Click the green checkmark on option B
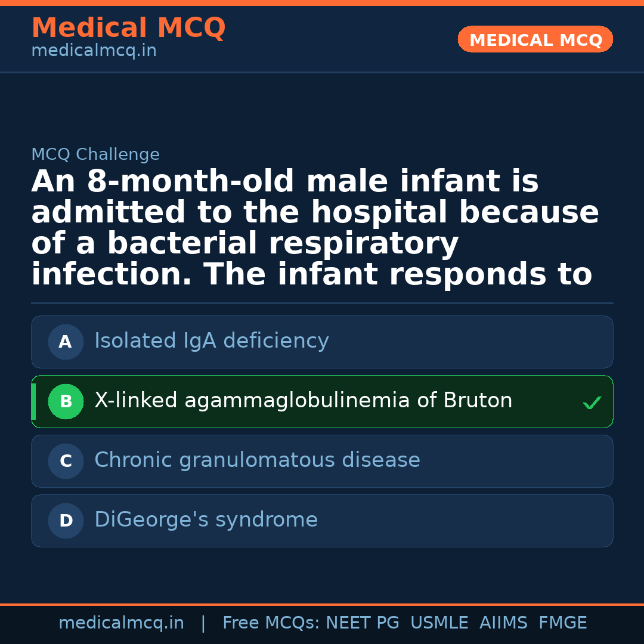 click(592, 403)
